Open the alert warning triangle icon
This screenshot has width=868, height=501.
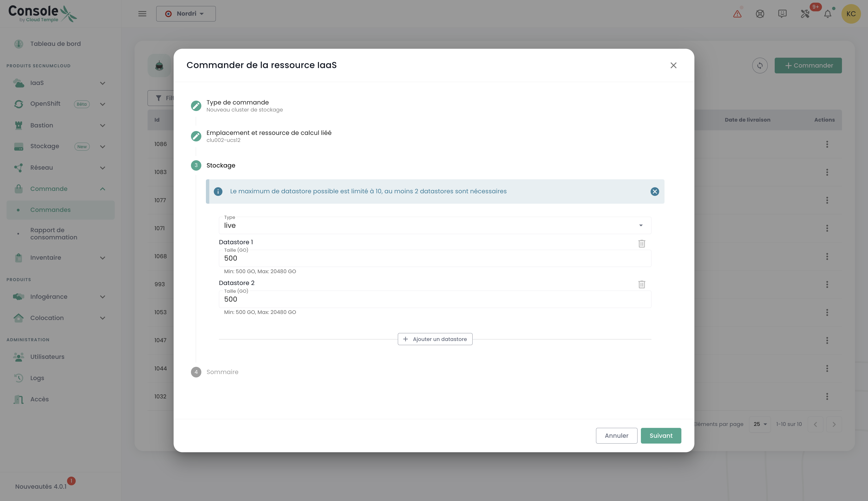point(737,14)
